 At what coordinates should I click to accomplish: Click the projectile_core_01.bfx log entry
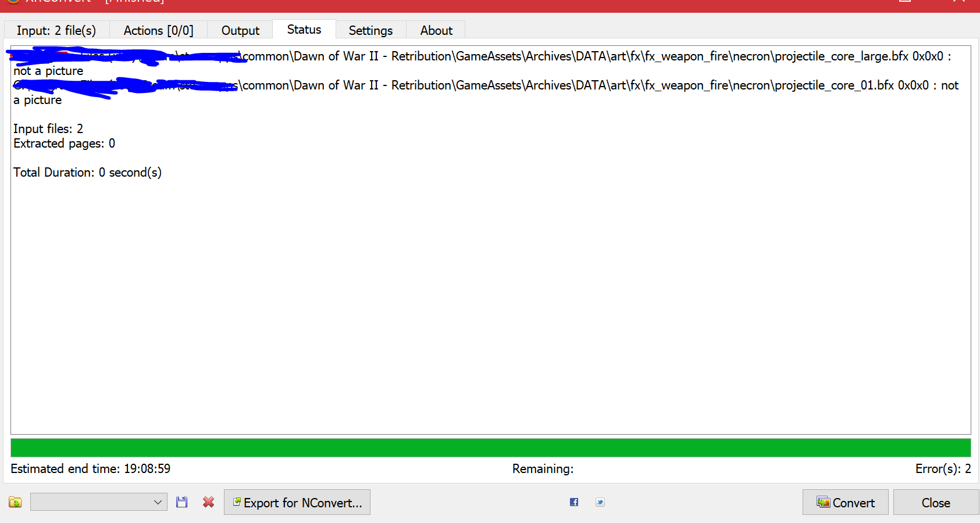(486, 92)
